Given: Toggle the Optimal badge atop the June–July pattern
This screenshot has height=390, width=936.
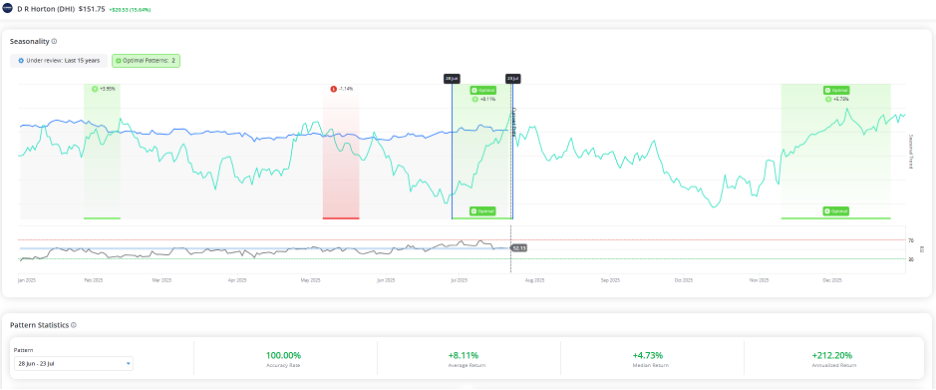Looking at the screenshot, I should click(483, 90).
